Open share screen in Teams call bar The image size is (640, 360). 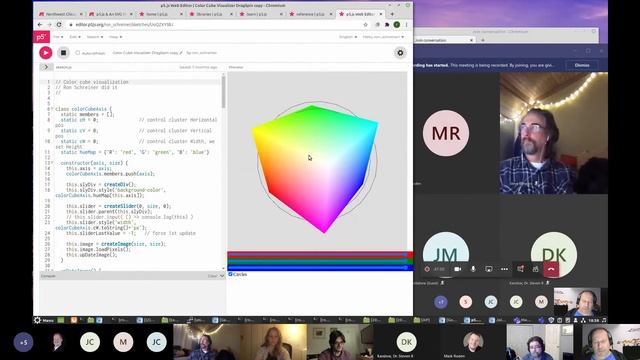[489, 269]
